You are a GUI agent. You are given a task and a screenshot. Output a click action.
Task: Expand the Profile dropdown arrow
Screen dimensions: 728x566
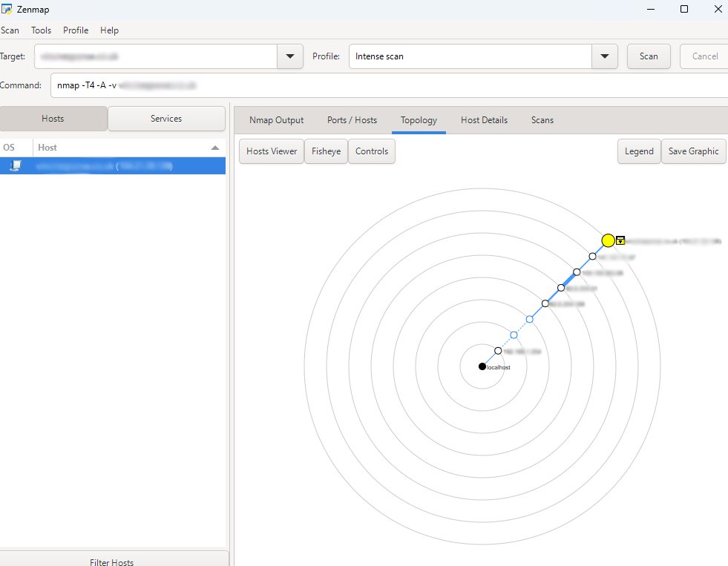(x=604, y=56)
